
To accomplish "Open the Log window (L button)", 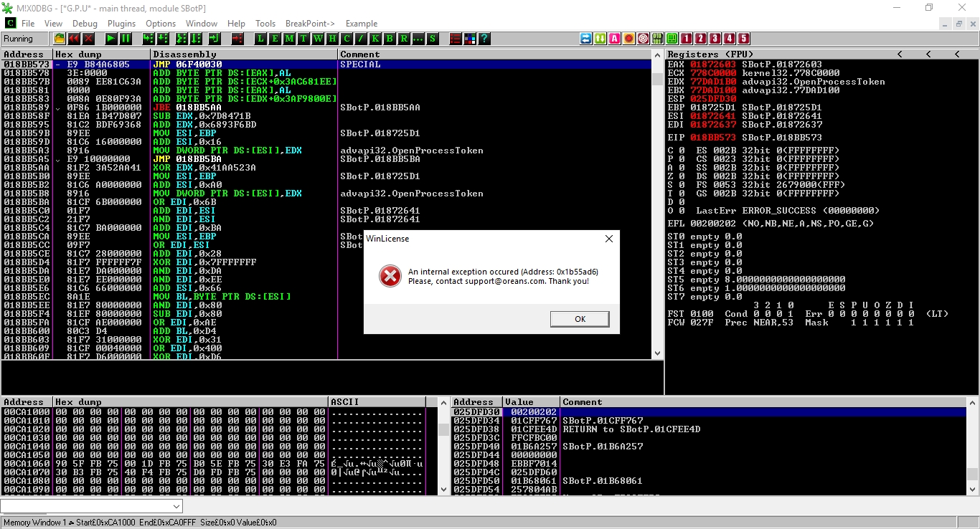I will 260,39.
